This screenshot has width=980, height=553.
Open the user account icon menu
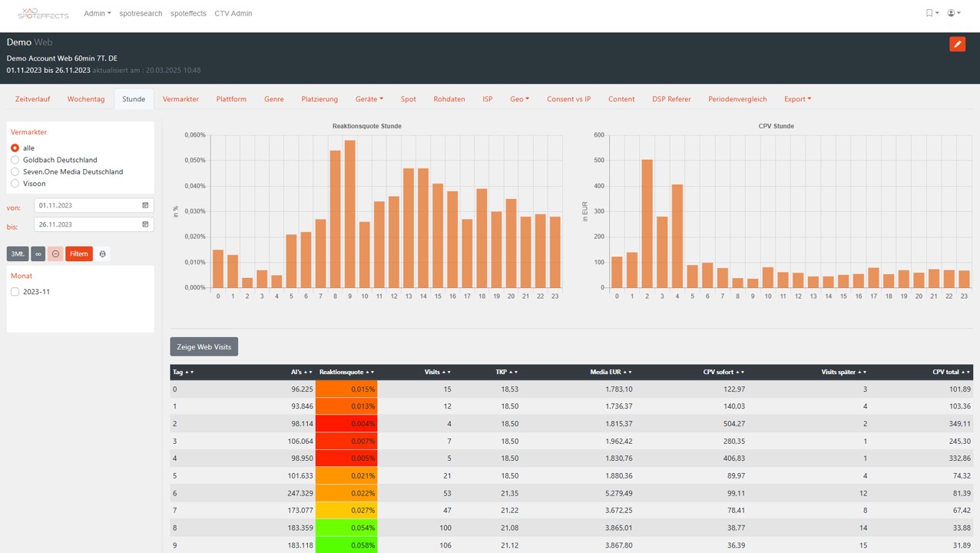coord(953,13)
